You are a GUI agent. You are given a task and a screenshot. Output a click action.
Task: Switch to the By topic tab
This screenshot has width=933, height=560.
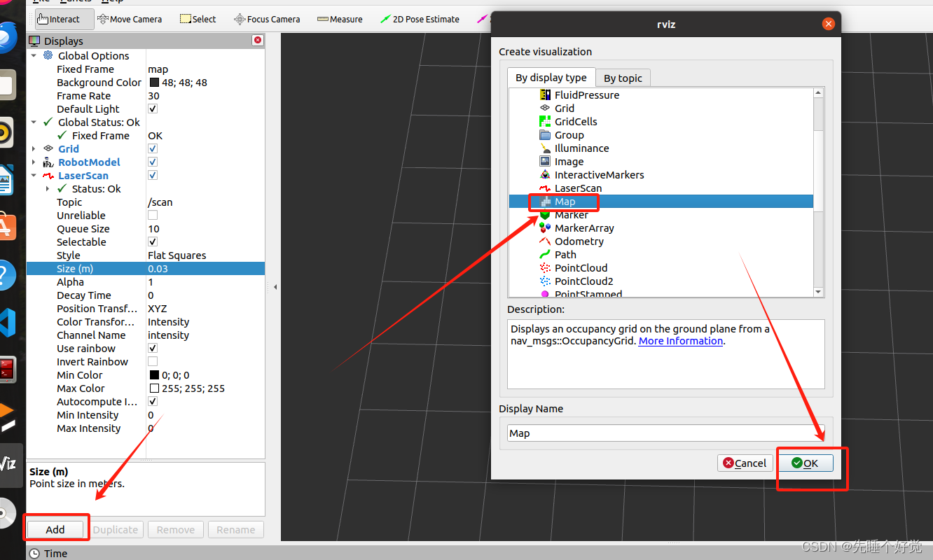pos(623,78)
